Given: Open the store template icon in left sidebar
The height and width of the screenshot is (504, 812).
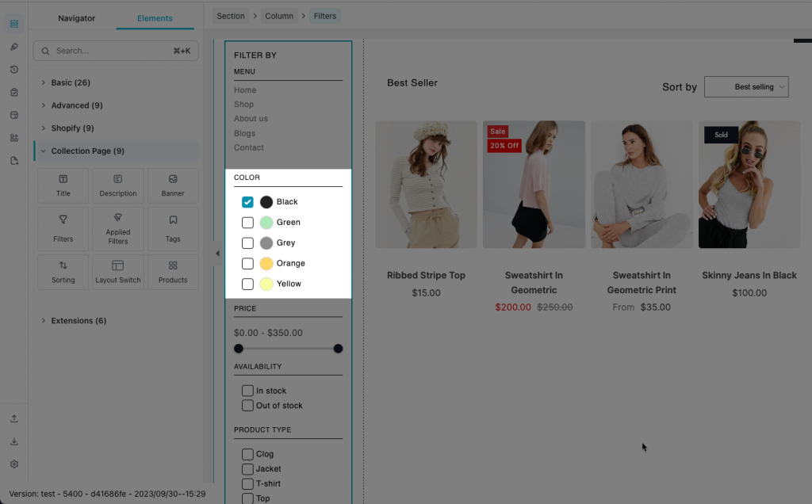Looking at the screenshot, I should click(x=14, y=115).
